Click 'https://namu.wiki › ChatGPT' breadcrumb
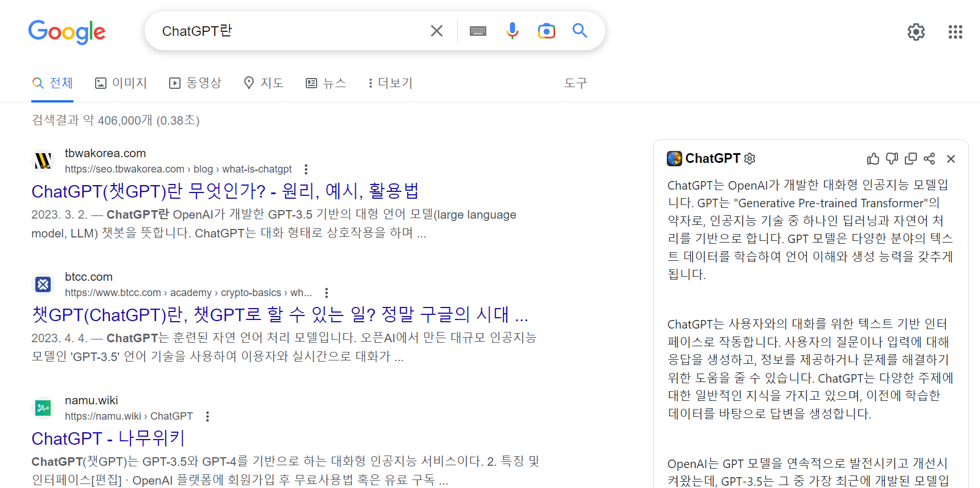 point(129,416)
